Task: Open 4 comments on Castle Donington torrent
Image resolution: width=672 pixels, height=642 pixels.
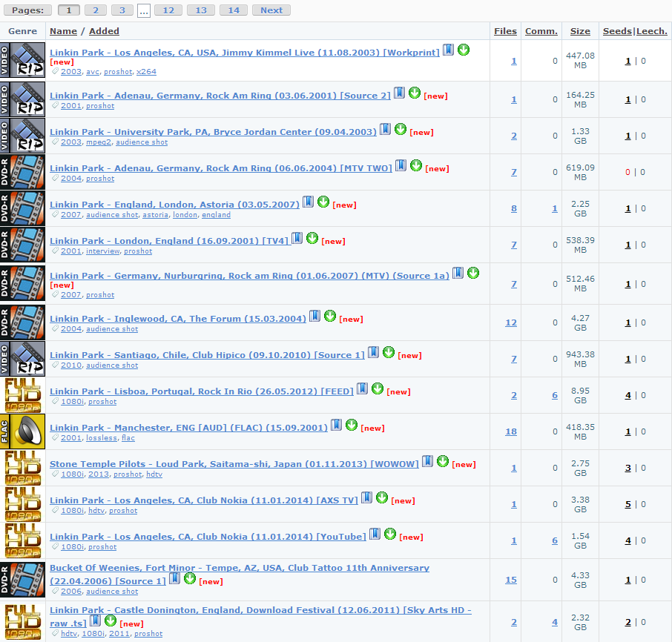Action: point(555,622)
